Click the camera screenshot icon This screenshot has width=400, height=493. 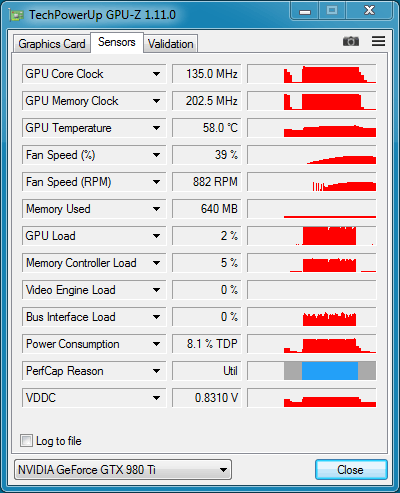point(351,41)
